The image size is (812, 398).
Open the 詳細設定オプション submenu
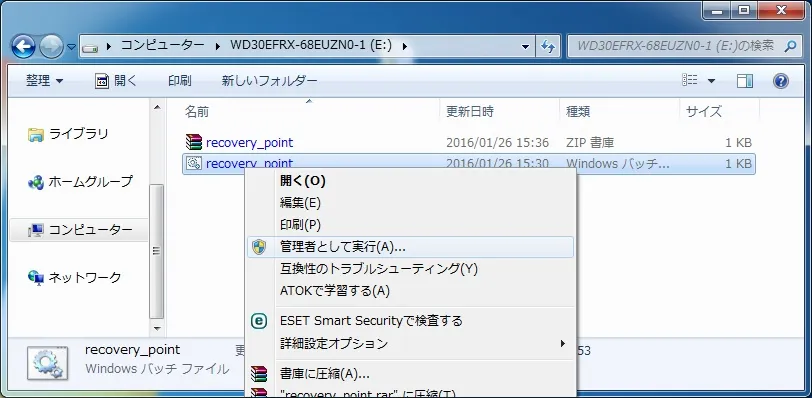click(411, 343)
